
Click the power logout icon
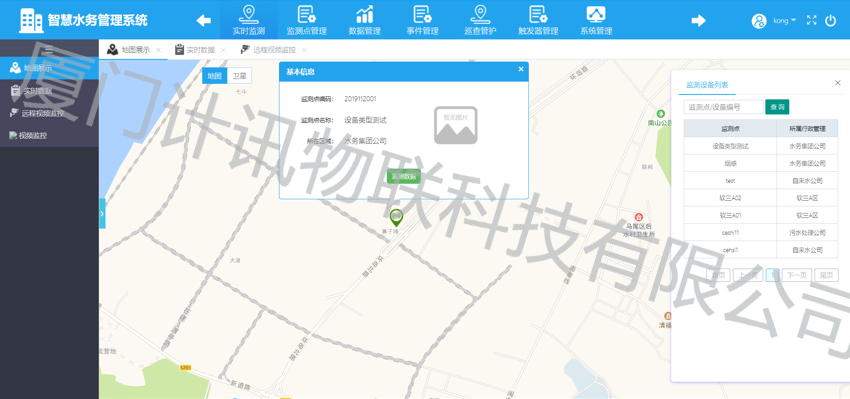coord(830,20)
